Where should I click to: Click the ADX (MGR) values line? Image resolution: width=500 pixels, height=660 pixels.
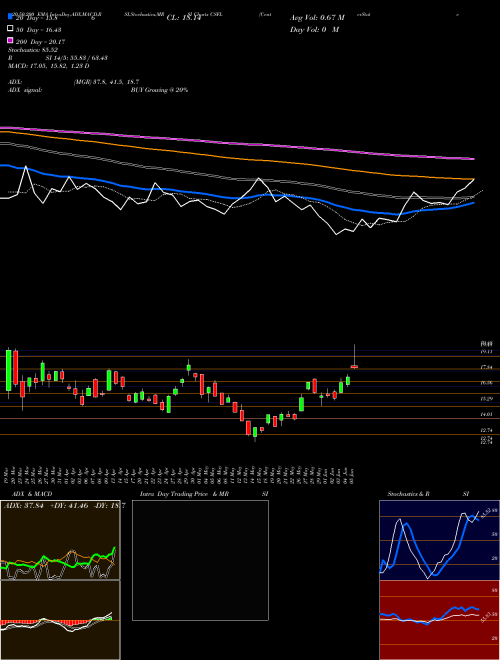pos(106,82)
